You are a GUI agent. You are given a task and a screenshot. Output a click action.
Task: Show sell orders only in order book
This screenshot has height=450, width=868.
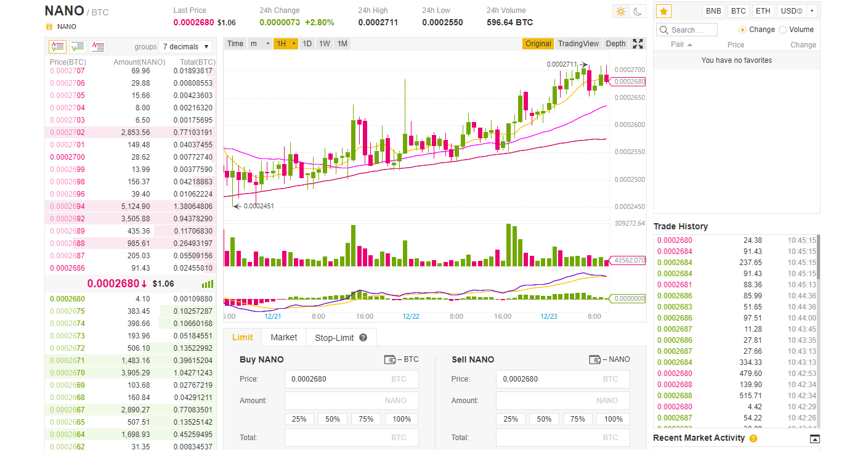click(x=97, y=46)
